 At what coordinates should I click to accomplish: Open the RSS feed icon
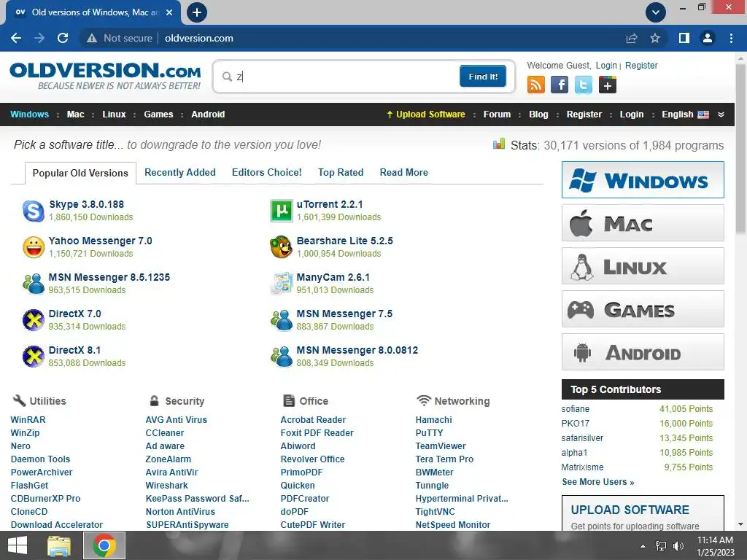[536, 85]
